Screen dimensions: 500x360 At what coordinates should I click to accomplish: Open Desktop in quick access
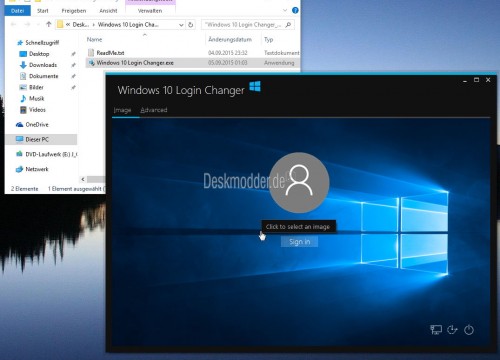[x=39, y=54]
